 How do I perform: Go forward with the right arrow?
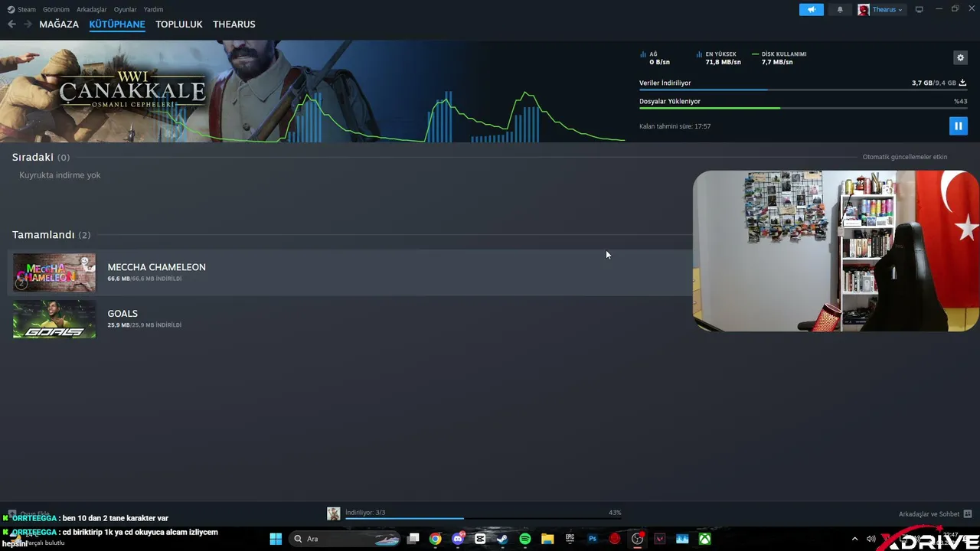coord(28,24)
